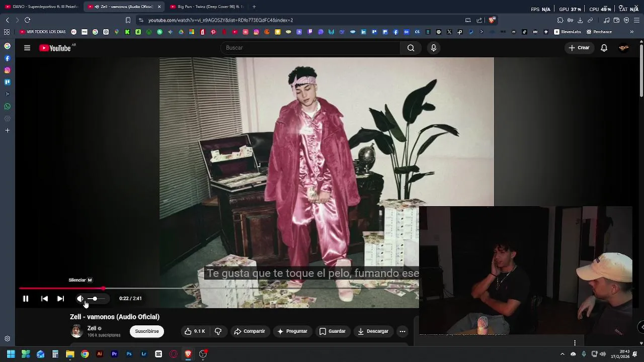The image size is (644, 362).
Task: Open a new browser tab
Action: 254,7
